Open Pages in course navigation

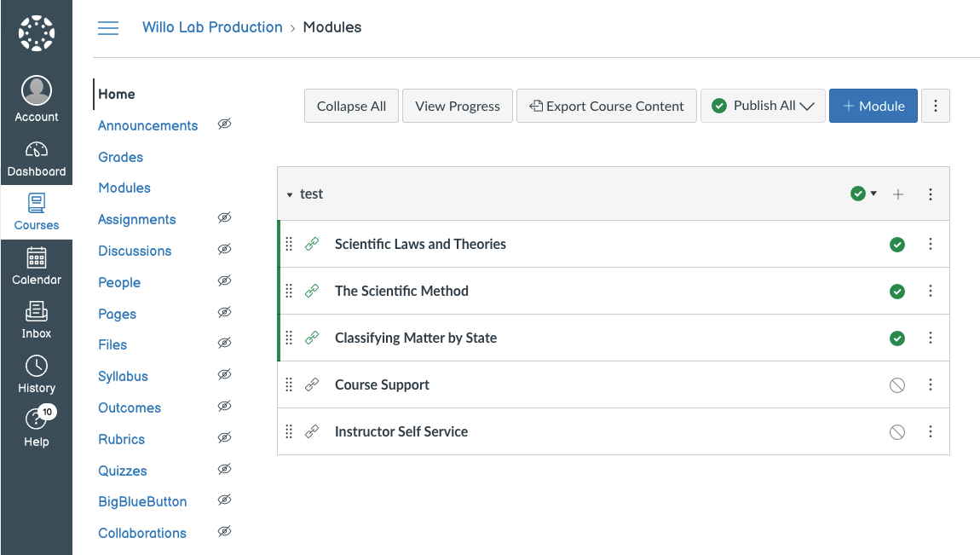point(117,314)
